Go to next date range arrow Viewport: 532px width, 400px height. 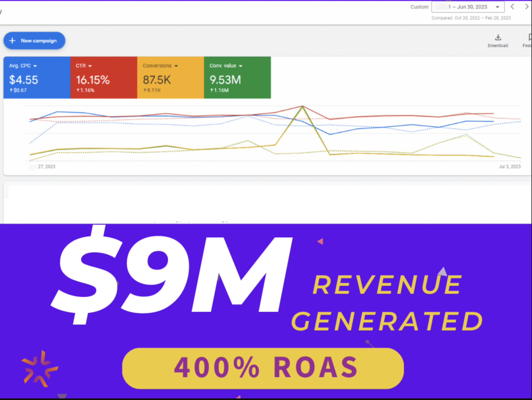pos(526,7)
